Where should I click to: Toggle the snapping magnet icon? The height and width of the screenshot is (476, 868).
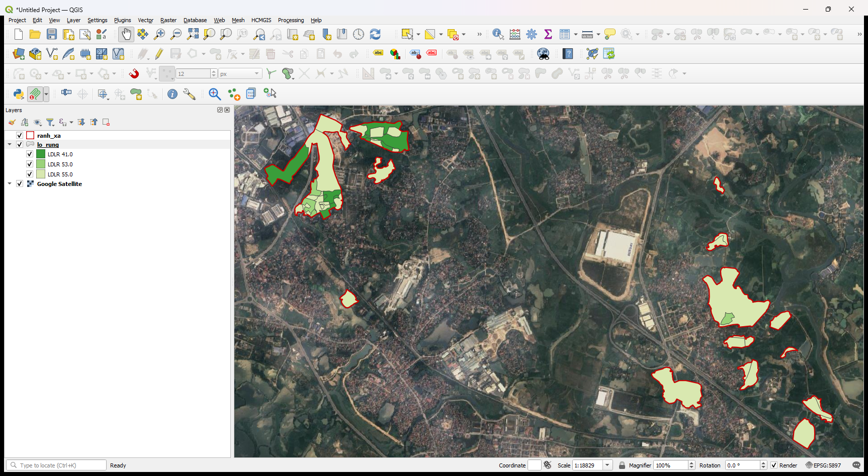[134, 74]
